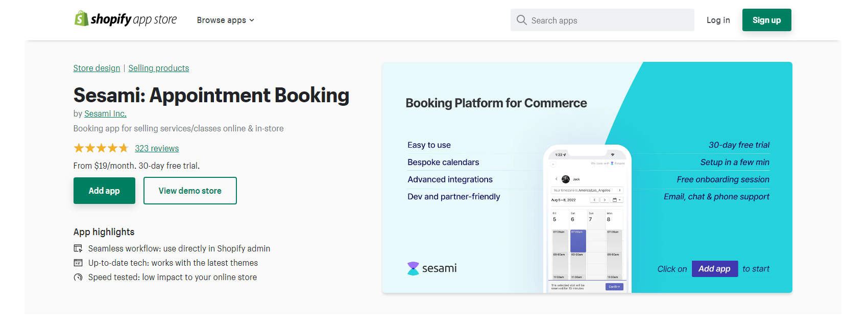This screenshot has width=868, height=322.
Task: Click the Shopify app store logo
Action: (x=126, y=19)
